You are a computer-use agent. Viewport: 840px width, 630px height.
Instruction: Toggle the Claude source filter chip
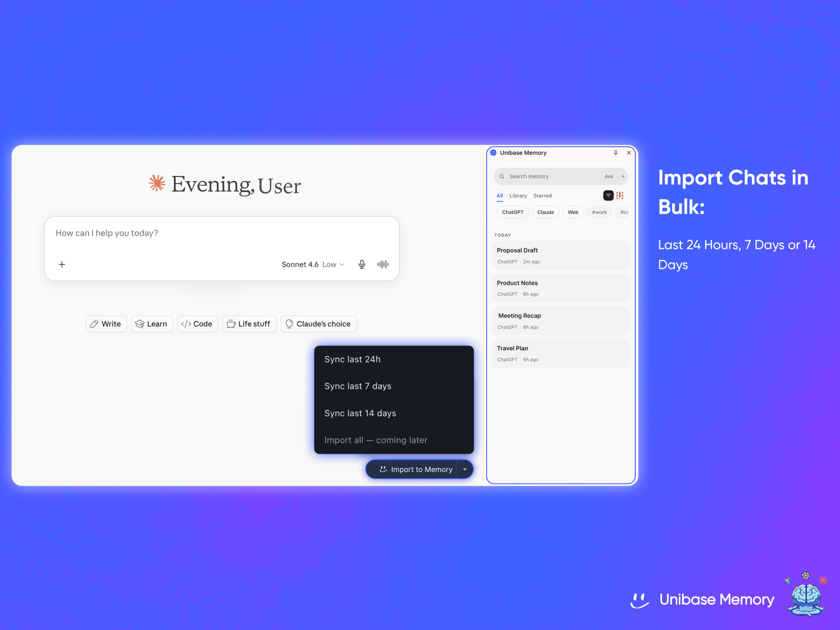point(545,212)
